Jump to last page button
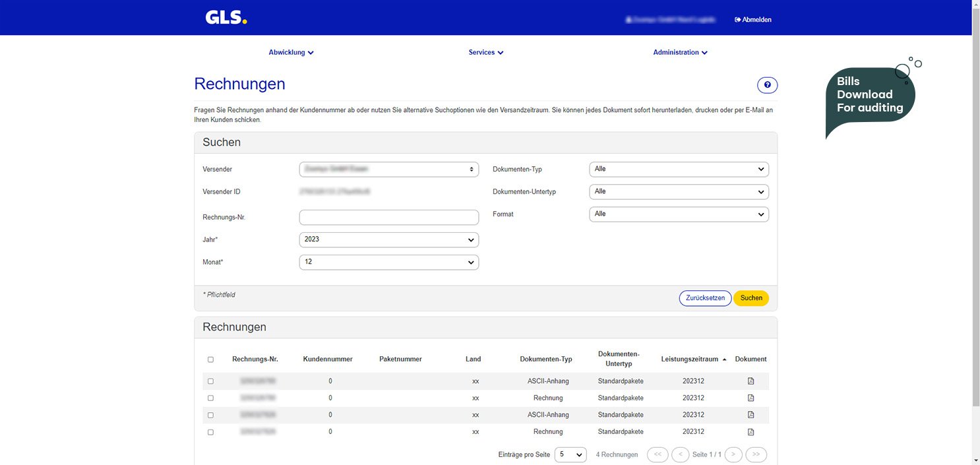The image size is (980, 465). (x=756, y=454)
